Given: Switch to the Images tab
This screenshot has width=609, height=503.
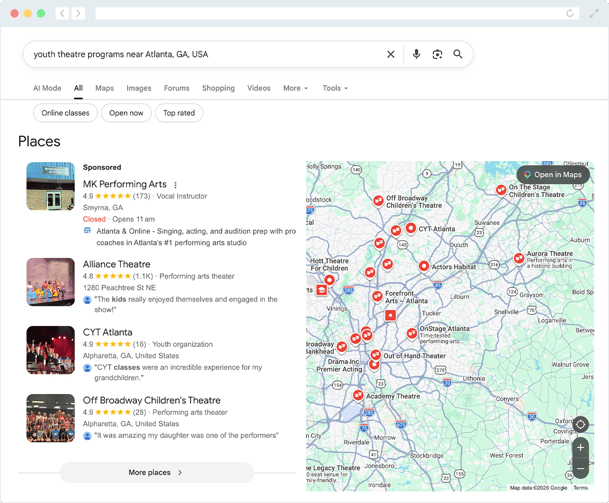Looking at the screenshot, I should [139, 88].
